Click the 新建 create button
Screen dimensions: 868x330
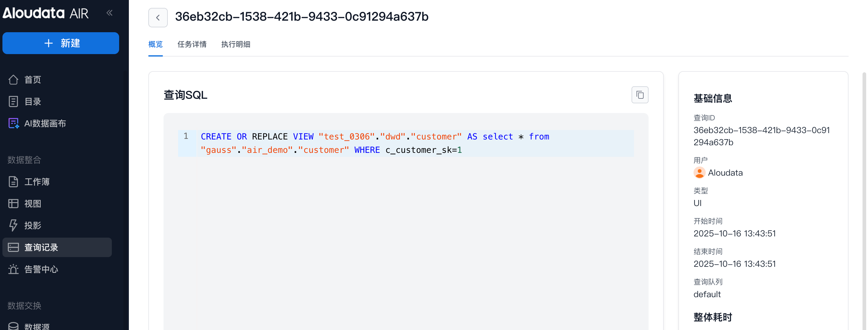(61, 43)
